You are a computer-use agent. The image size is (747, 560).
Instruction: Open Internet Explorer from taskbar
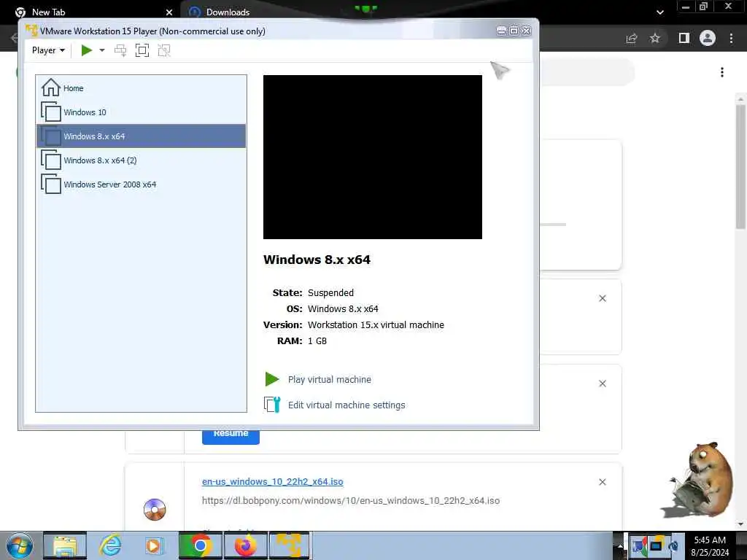point(110,545)
